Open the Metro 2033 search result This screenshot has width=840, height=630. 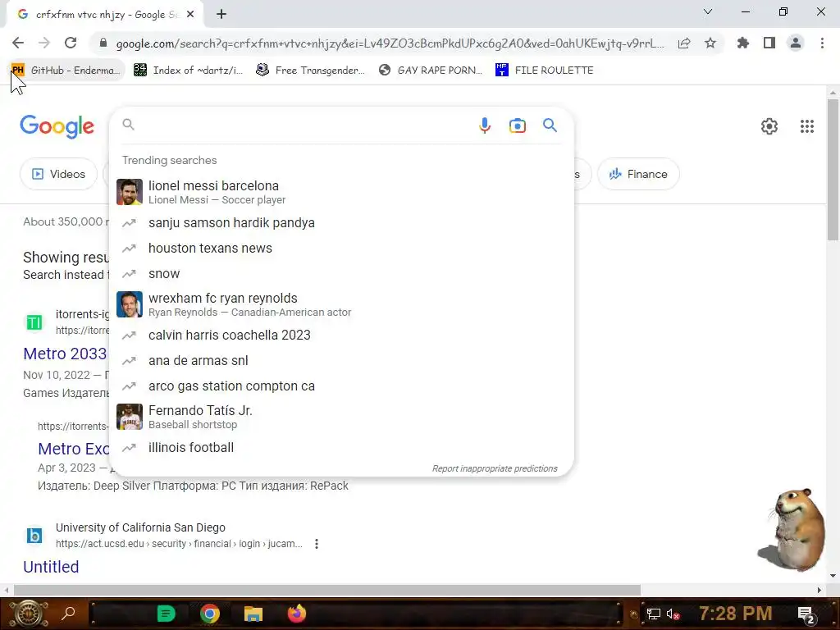coord(65,354)
